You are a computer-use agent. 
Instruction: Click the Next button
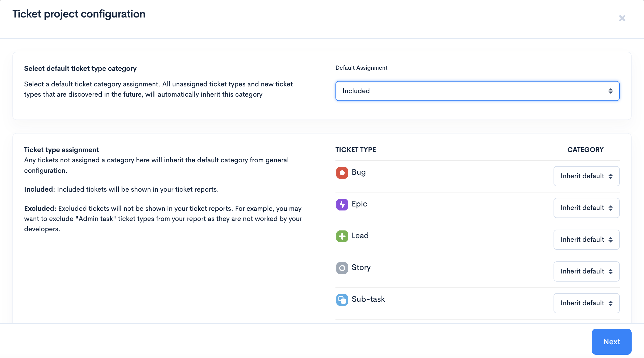611,342
